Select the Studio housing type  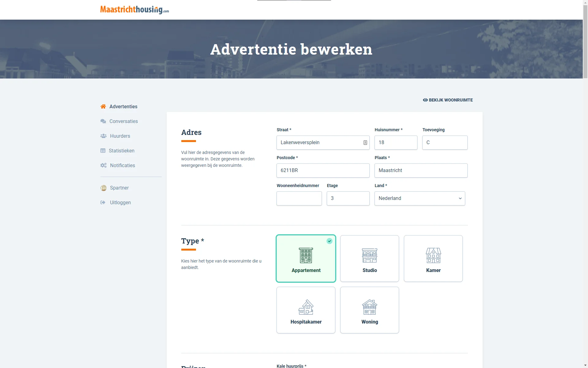click(x=369, y=259)
